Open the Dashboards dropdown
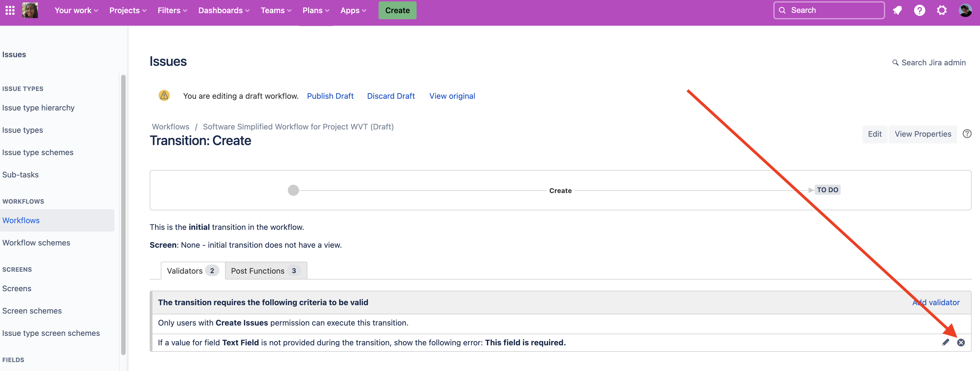 224,10
